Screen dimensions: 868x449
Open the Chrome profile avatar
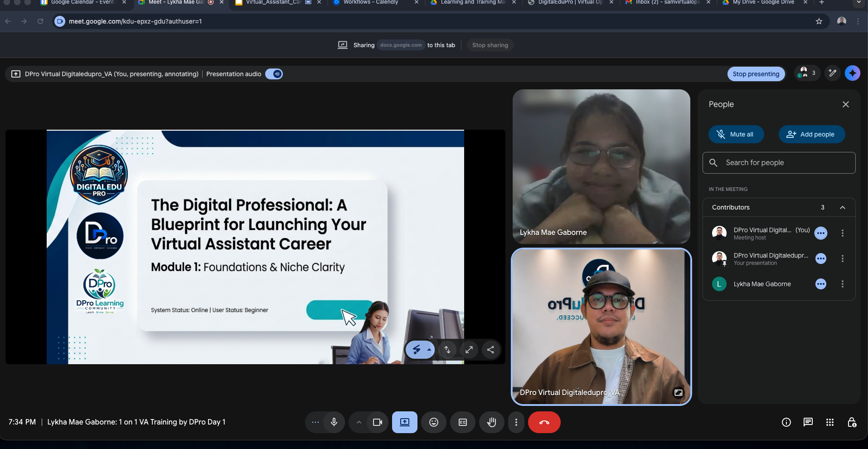pos(842,21)
